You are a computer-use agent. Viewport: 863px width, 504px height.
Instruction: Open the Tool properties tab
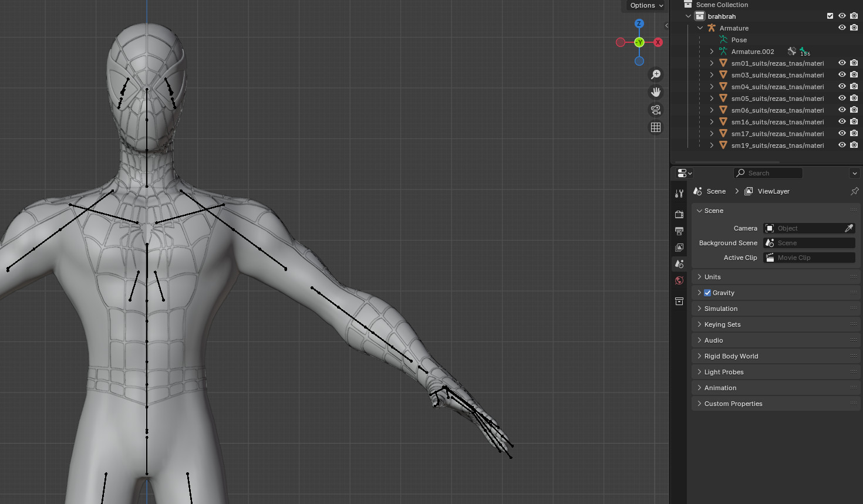pyautogui.click(x=679, y=193)
